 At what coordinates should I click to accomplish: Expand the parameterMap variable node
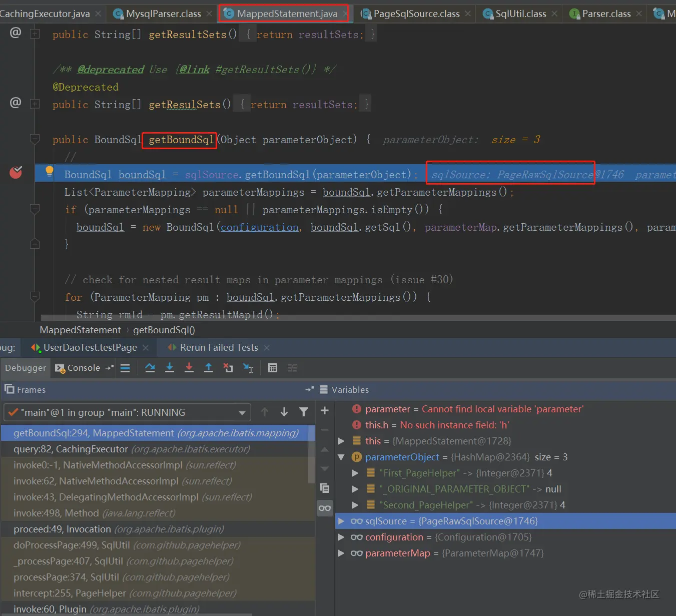pos(341,553)
